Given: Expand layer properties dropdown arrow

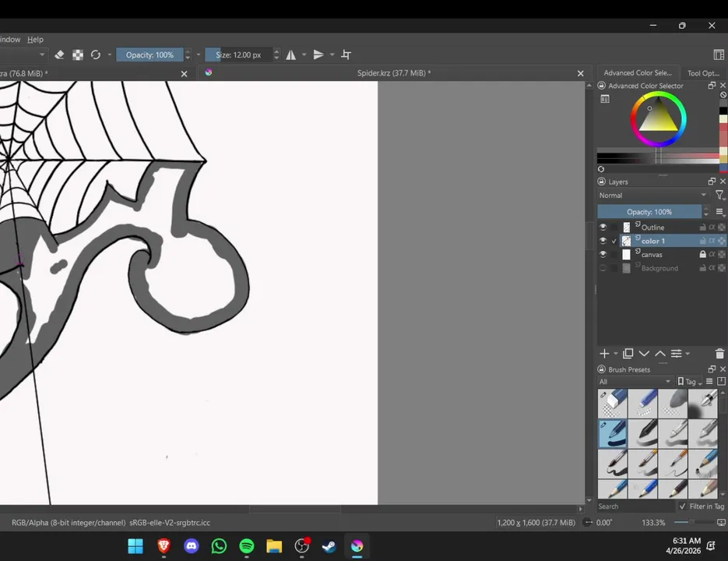Looking at the screenshot, I should [x=688, y=354].
